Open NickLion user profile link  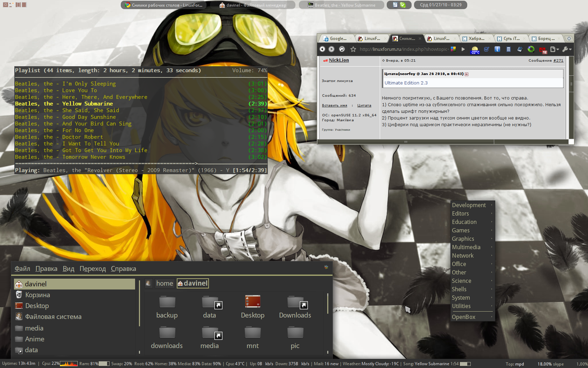click(339, 60)
